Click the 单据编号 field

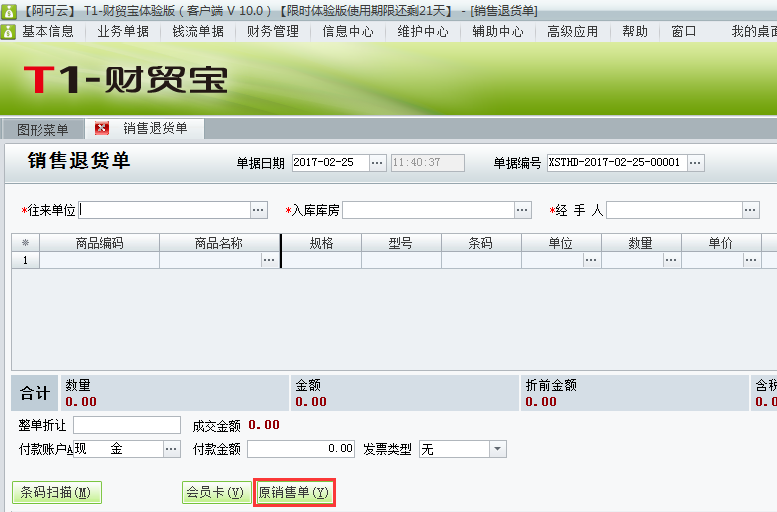(617, 163)
